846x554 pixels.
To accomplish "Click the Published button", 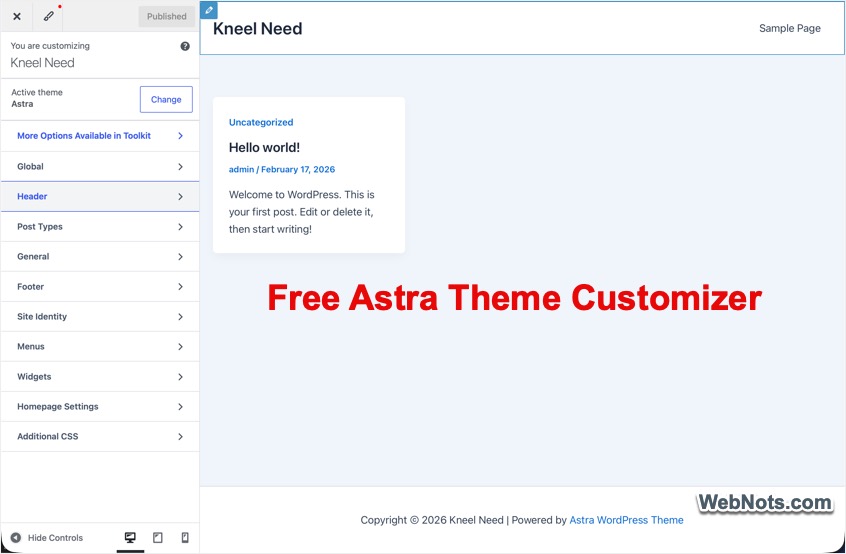I will click(x=167, y=16).
